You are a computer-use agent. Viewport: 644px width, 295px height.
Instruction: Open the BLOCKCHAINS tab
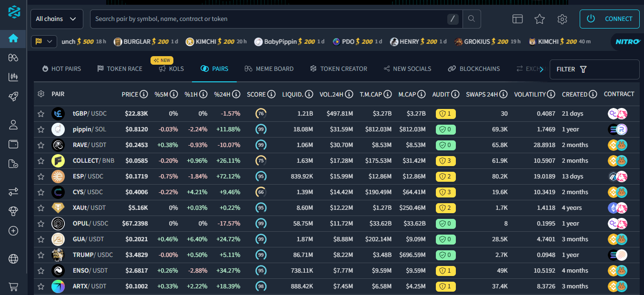coord(474,69)
